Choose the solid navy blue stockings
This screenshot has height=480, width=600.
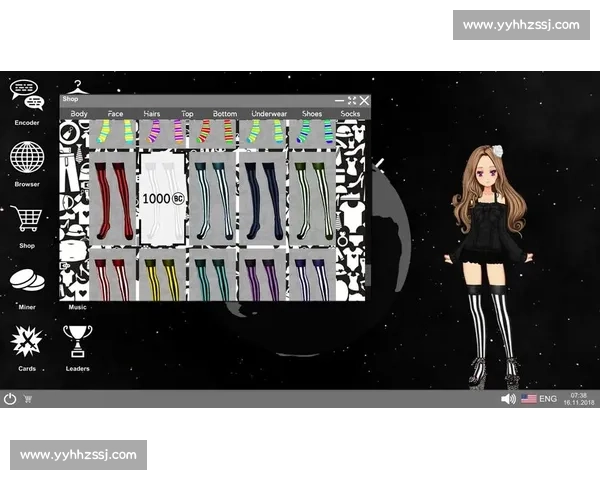click(x=262, y=198)
